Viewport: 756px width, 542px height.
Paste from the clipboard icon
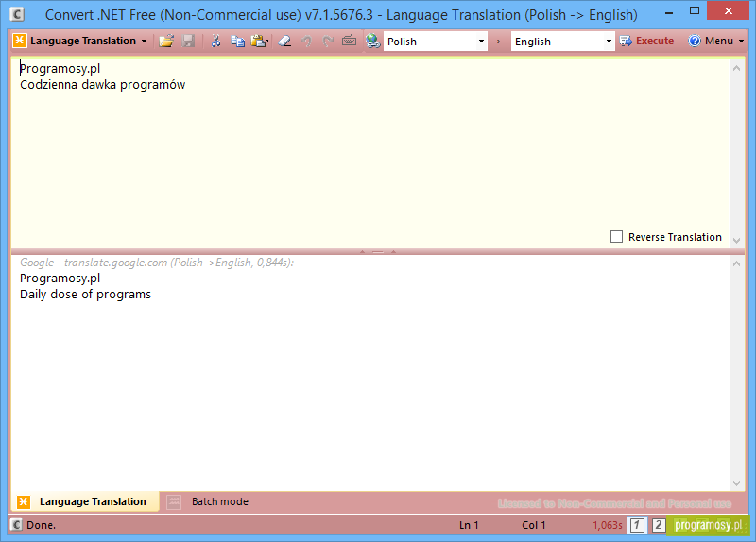tap(258, 41)
